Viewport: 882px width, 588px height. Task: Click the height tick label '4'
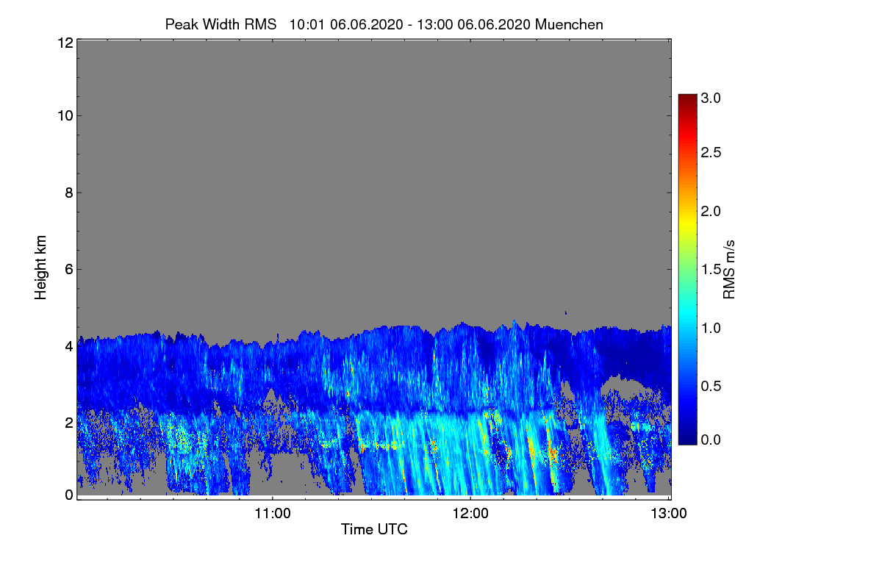(x=68, y=345)
